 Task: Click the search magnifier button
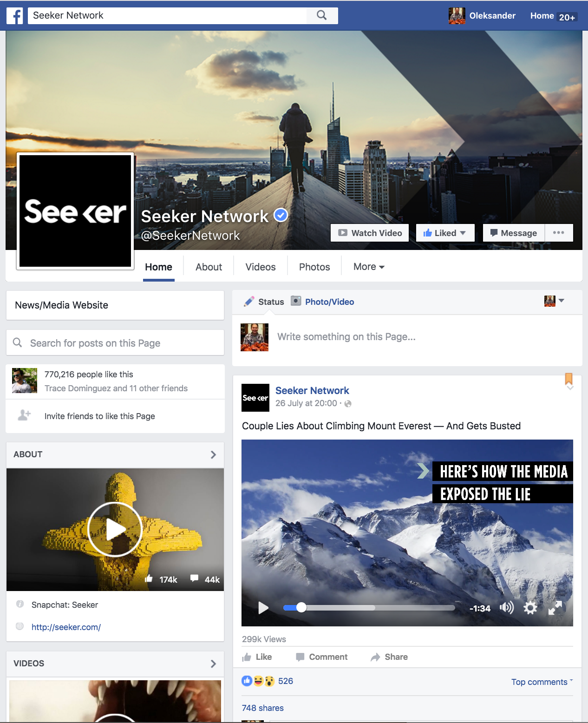322,15
